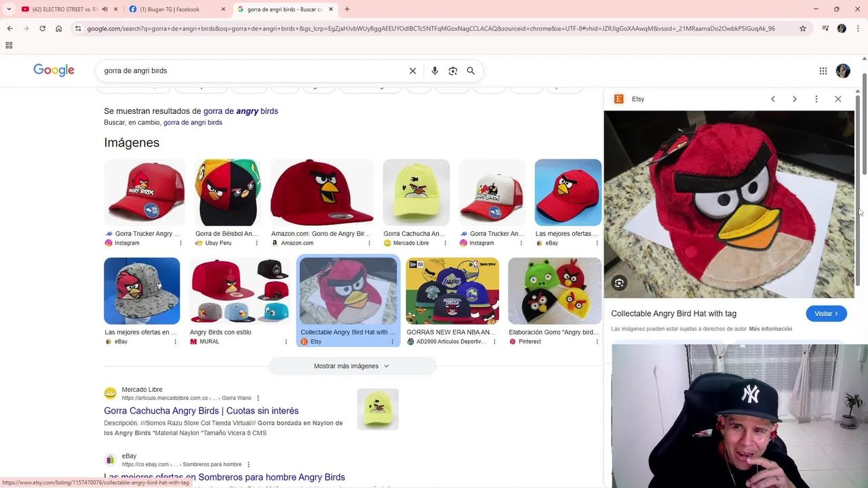Open the Chrome three-dot menu
868x488 pixels.
[859, 28]
